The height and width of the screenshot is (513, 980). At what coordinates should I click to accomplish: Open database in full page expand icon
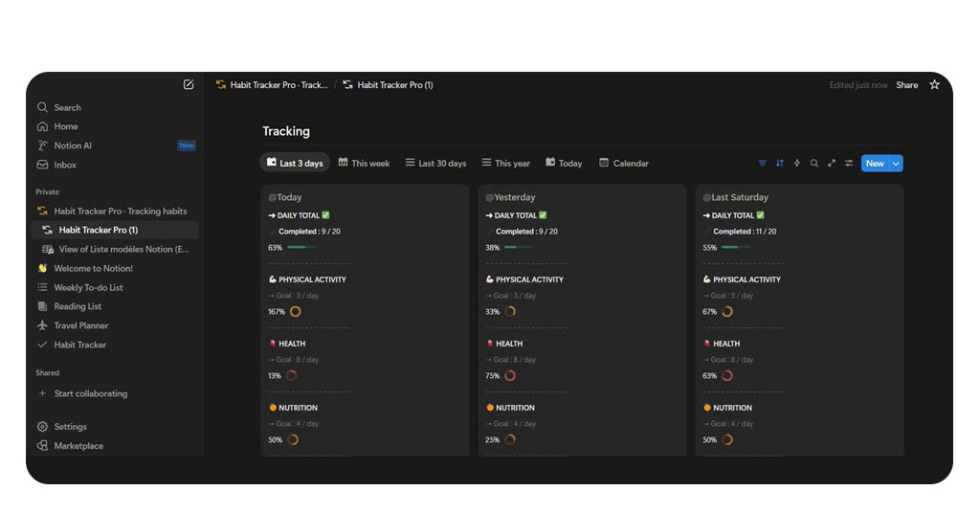(832, 164)
